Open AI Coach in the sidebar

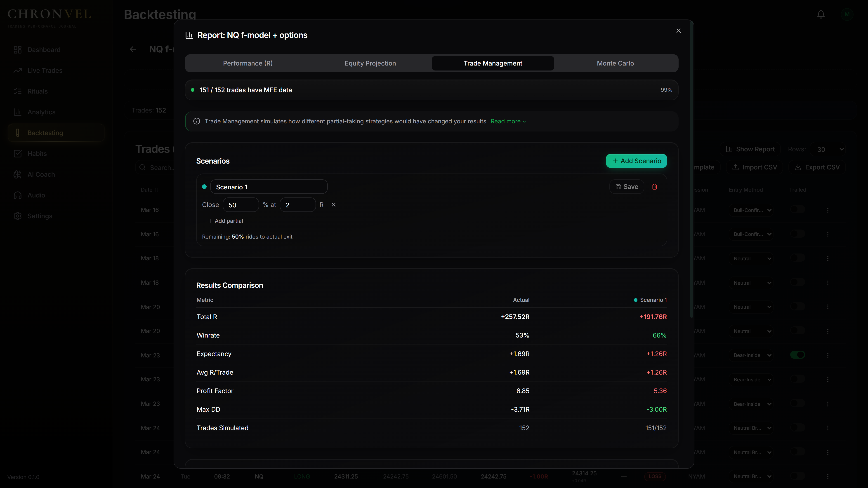pyautogui.click(x=56, y=174)
